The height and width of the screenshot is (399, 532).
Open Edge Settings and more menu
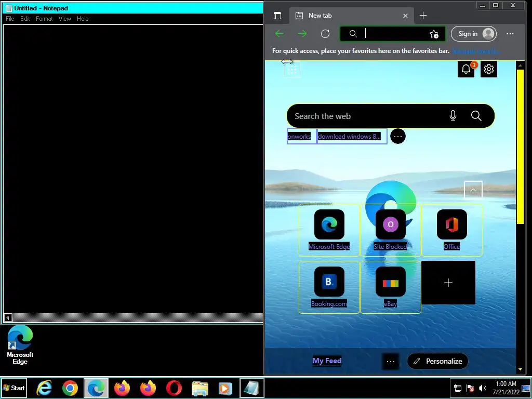pos(510,34)
